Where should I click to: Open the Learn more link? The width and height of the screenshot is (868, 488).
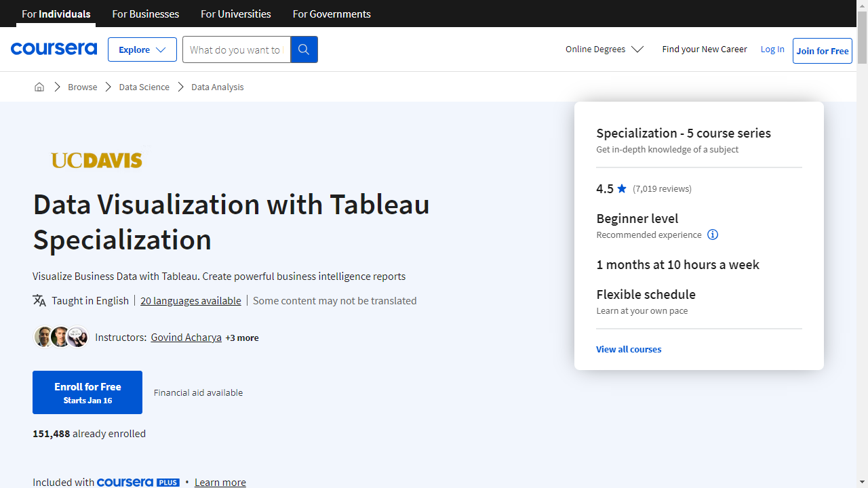[220, 483]
